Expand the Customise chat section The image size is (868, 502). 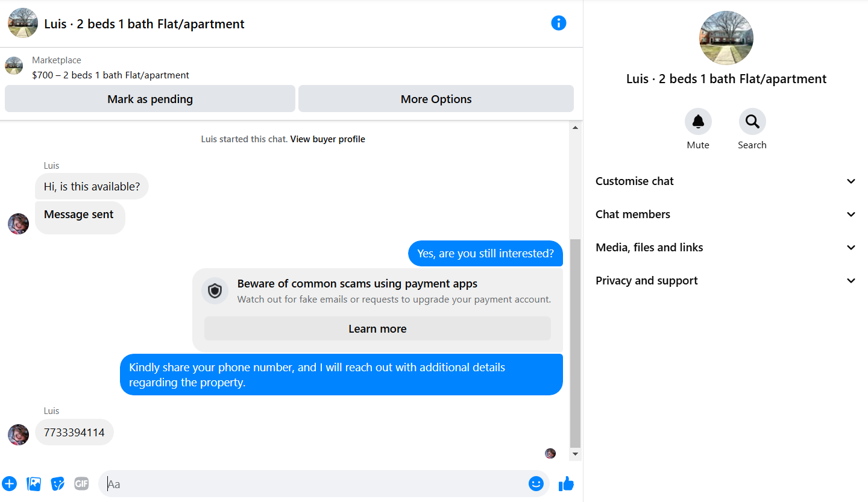[x=726, y=181]
